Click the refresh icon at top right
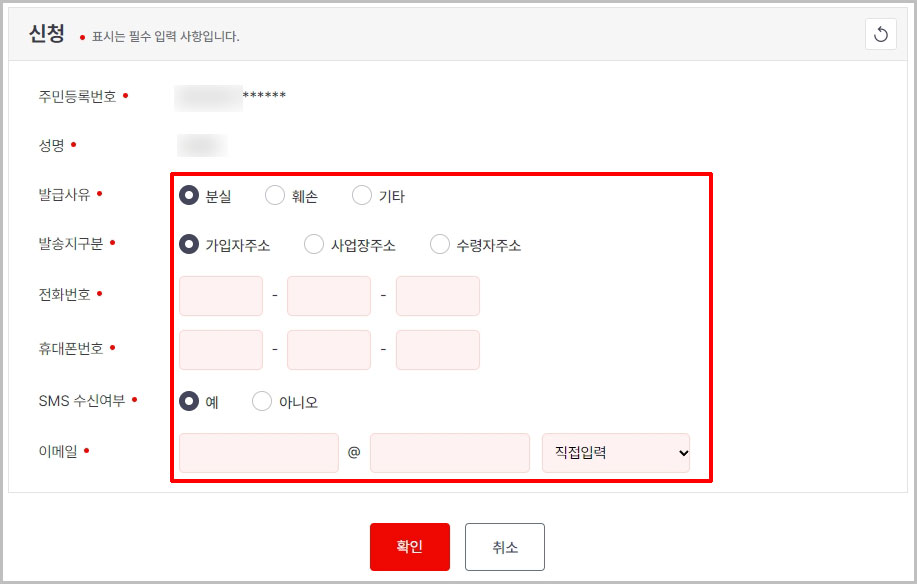The image size is (917, 584). pyautogui.click(x=880, y=34)
